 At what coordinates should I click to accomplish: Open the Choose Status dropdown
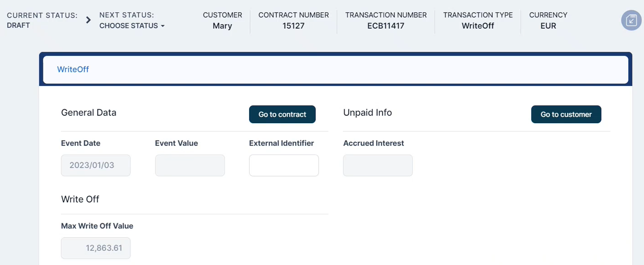click(132, 26)
